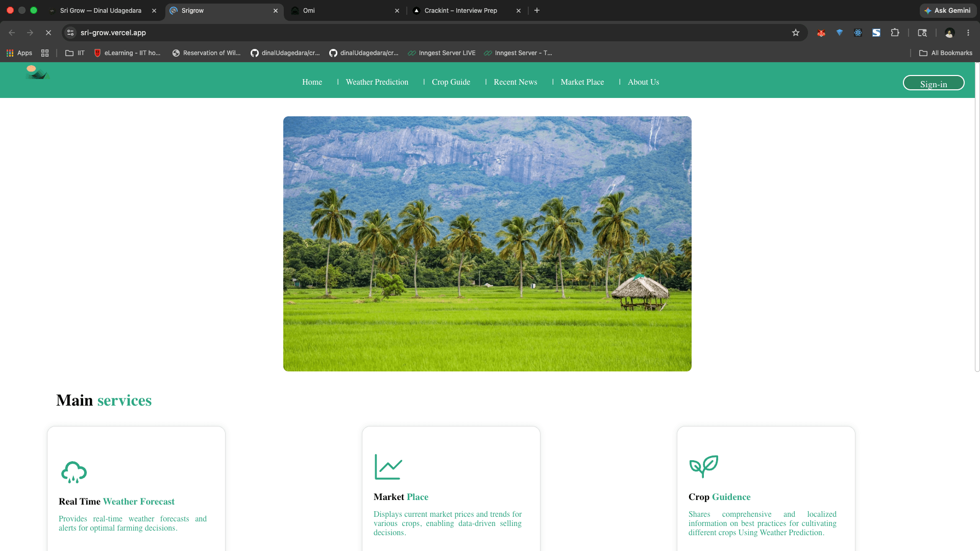
Task: Open Reservation of Wil... bookmark
Action: [x=206, y=53]
